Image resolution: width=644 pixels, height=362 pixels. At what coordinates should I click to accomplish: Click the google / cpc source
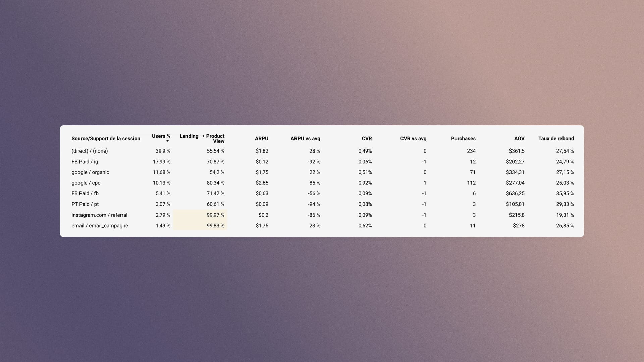[86, 183]
